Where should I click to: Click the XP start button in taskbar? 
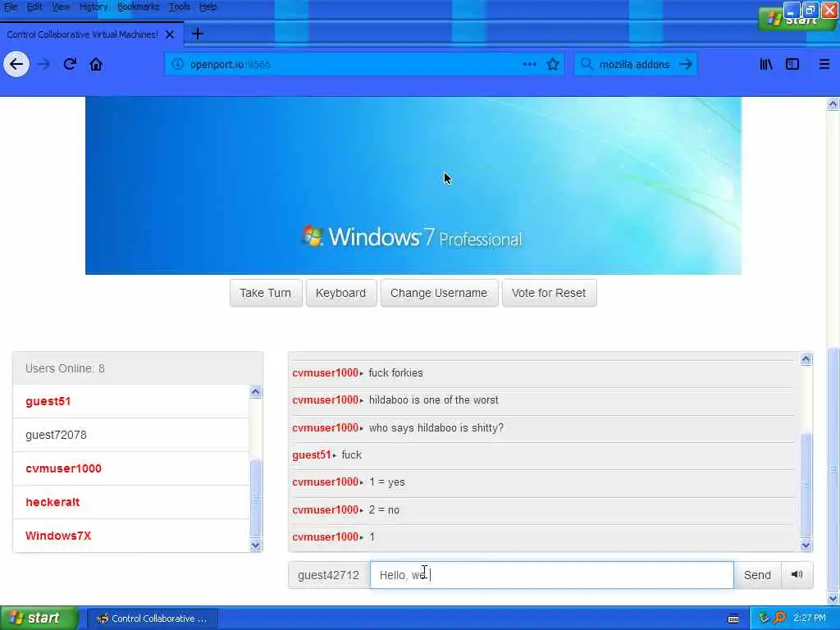[39, 619]
